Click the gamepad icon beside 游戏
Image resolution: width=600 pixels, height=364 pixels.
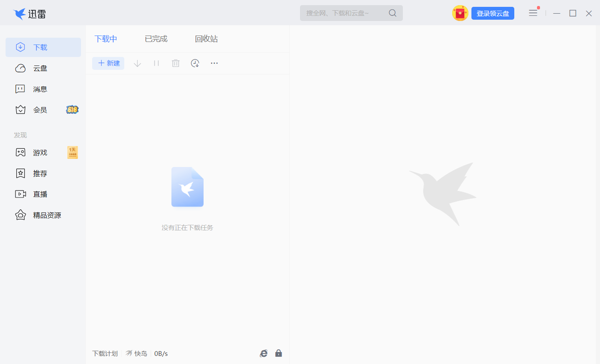click(x=20, y=152)
